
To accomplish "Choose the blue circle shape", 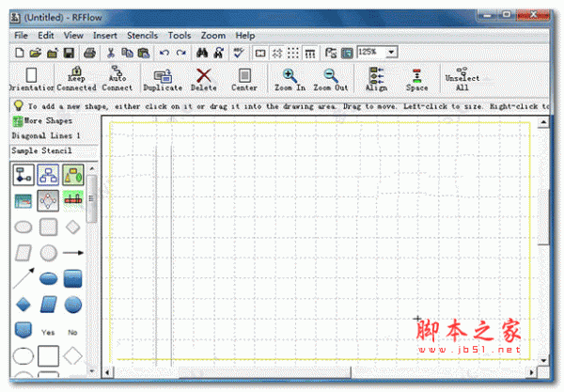I will 73,305.
